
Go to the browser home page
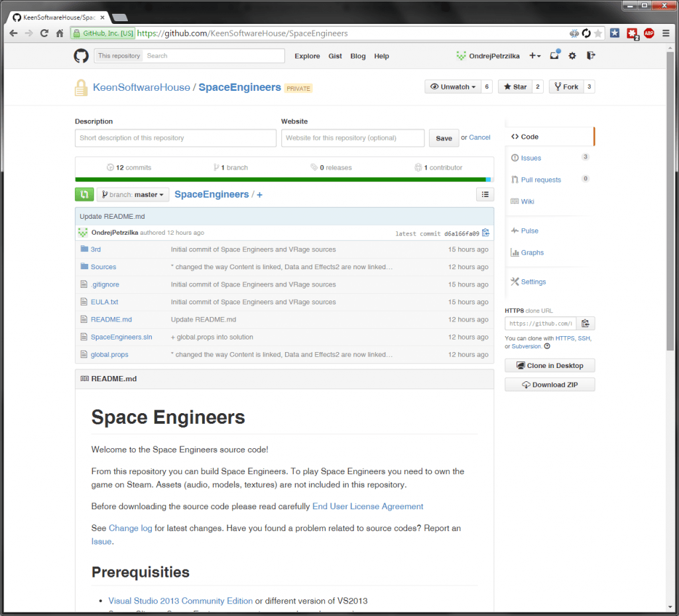point(60,33)
